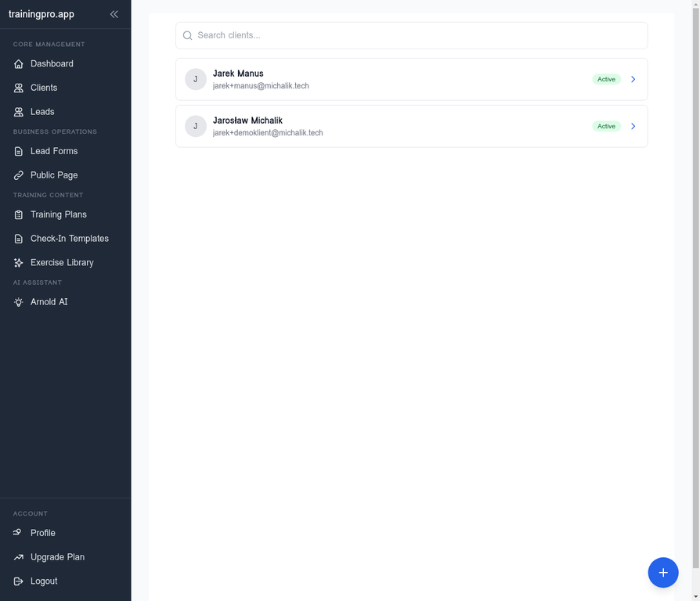
Task: Click the Training Plans clipboard icon
Action: click(19, 214)
